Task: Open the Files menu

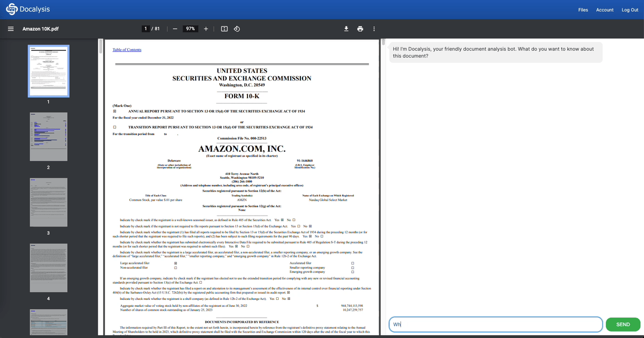Action: coord(583,9)
